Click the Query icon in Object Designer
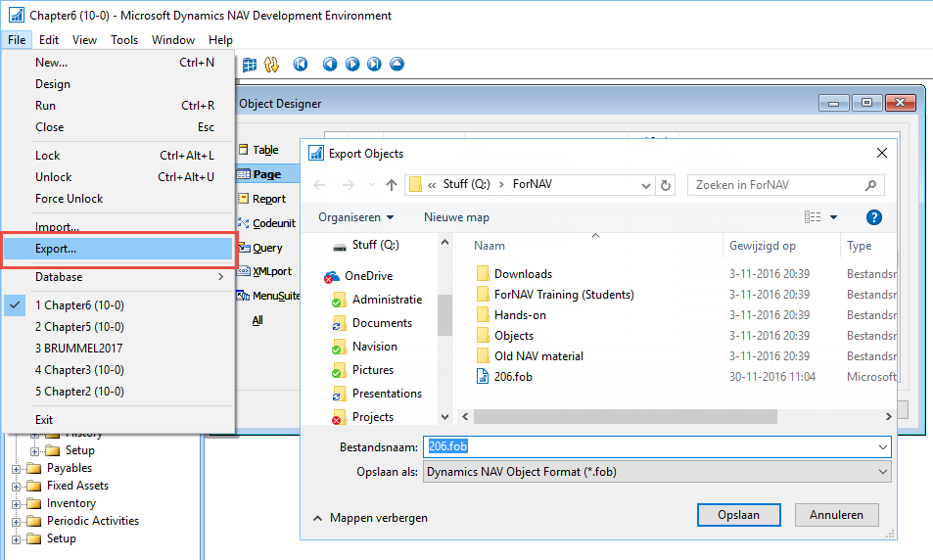 pyautogui.click(x=244, y=247)
